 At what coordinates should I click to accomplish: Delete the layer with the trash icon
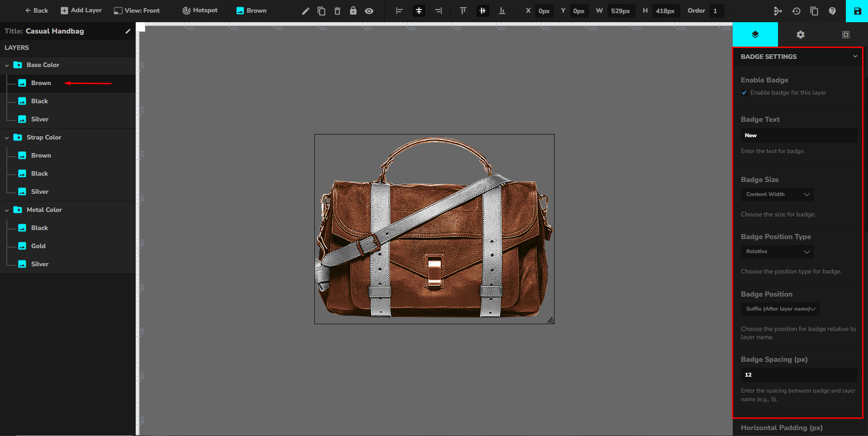click(337, 11)
